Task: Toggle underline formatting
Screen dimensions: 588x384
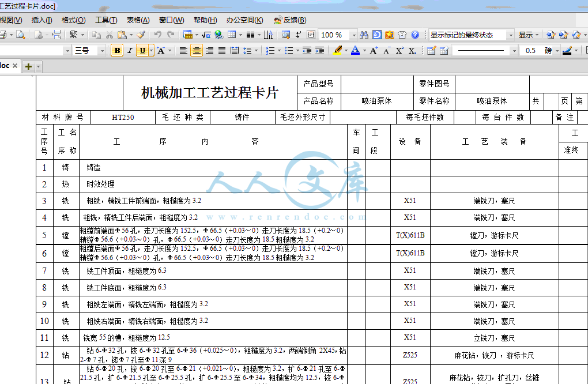Action: 142,51
